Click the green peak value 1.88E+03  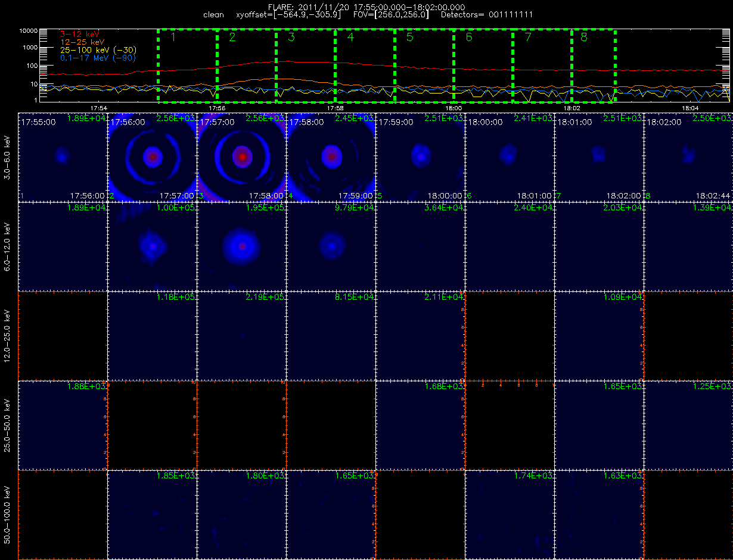click(86, 386)
